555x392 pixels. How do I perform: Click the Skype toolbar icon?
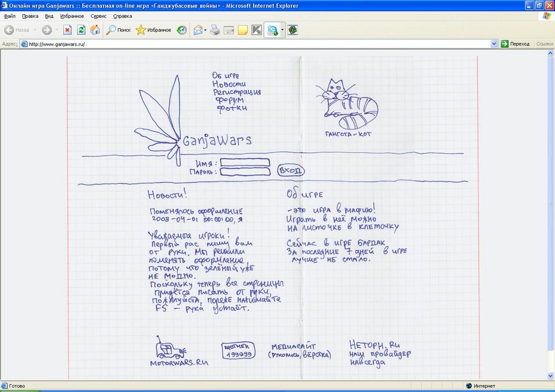[273, 30]
